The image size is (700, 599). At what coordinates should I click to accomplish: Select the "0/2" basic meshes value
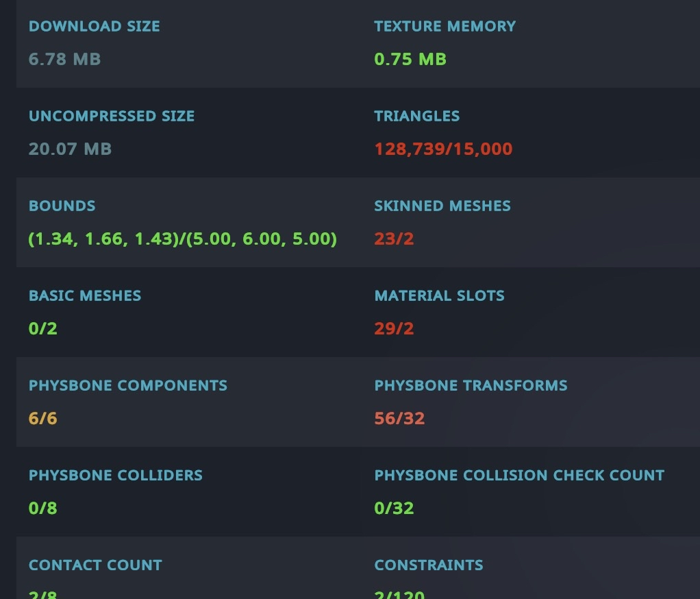[x=43, y=329]
